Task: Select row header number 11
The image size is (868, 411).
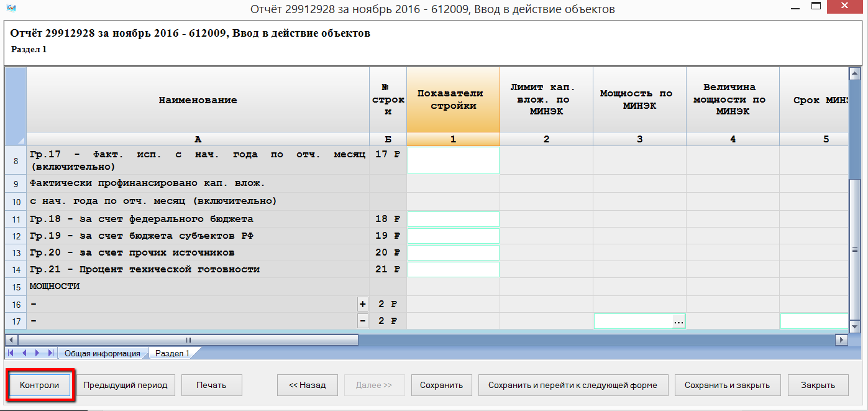Action: [x=16, y=219]
